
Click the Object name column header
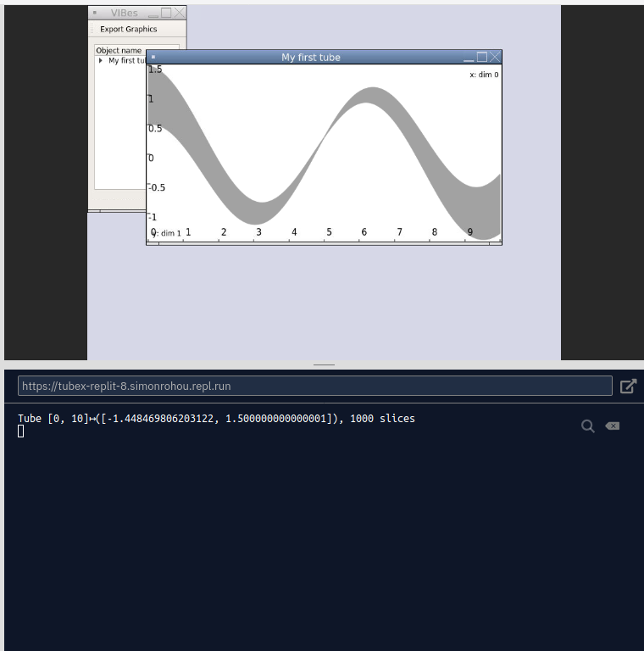click(119, 51)
